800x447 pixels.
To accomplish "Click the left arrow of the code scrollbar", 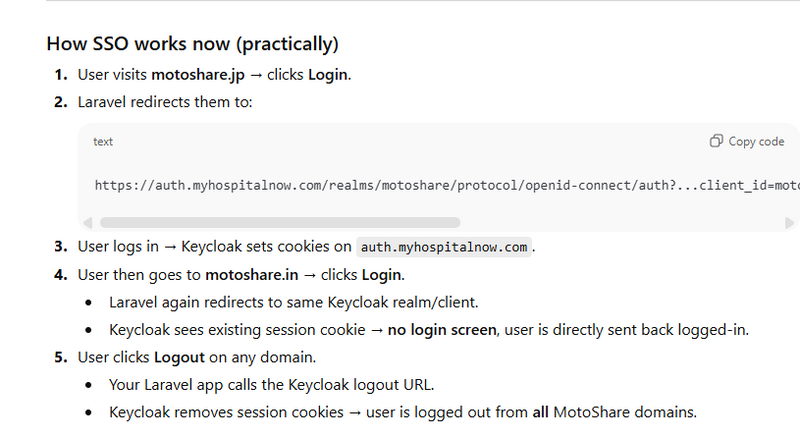I will pyautogui.click(x=87, y=222).
